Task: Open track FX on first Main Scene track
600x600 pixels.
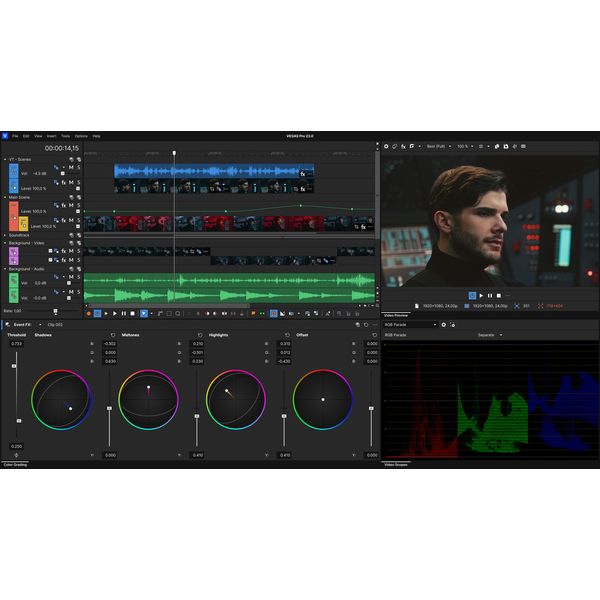Action: click(x=64, y=205)
